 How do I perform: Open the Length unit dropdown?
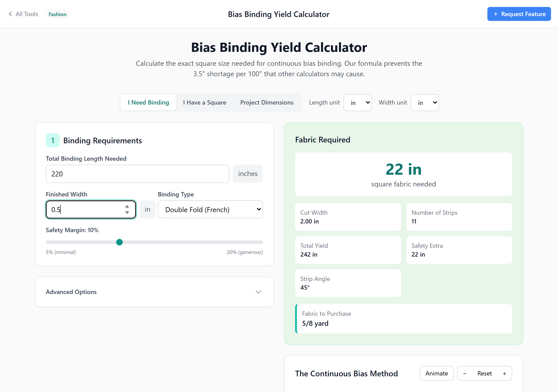pos(357,103)
